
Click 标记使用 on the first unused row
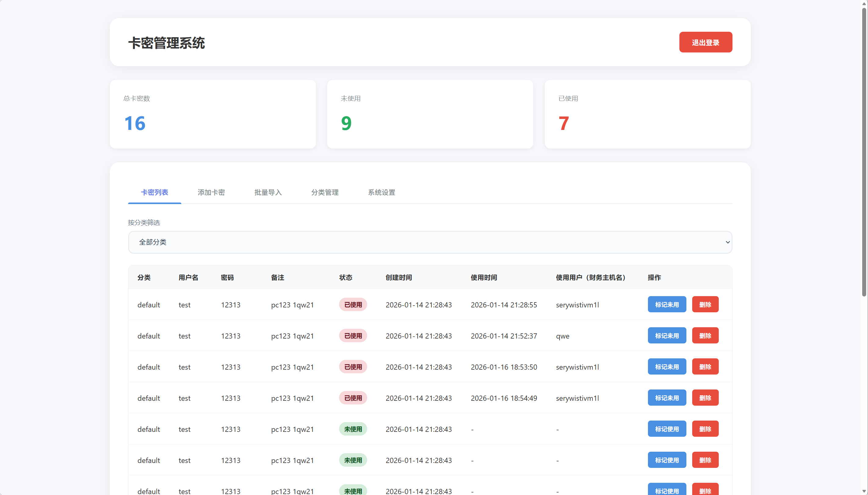pyautogui.click(x=667, y=429)
